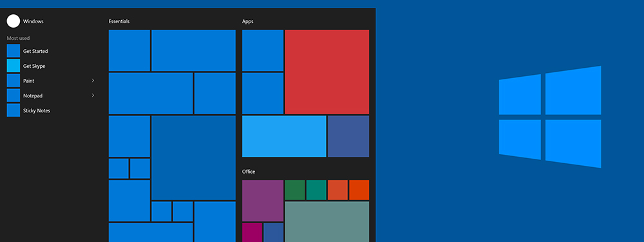Click the Sticky Notes label

point(37,111)
